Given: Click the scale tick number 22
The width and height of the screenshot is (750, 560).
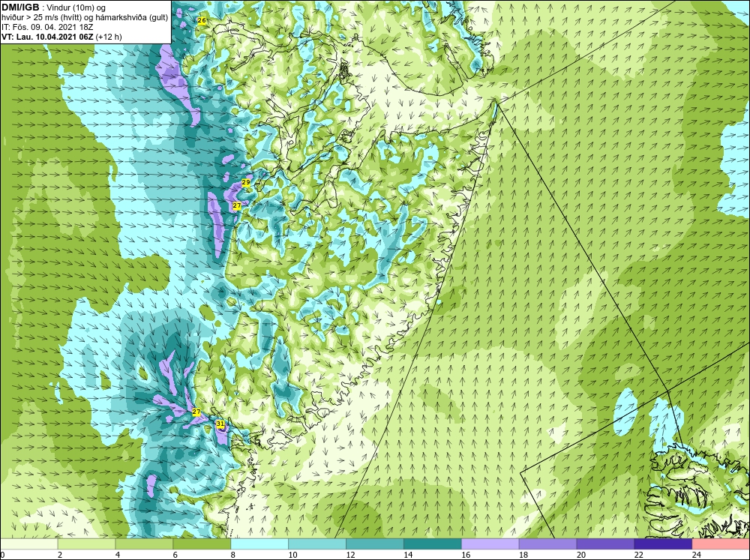Looking at the screenshot, I should (x=639, y=555).
